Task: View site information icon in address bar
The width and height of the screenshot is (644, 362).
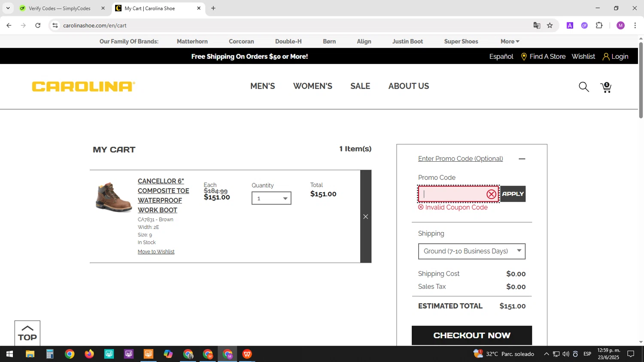Action: coord(55,25)
